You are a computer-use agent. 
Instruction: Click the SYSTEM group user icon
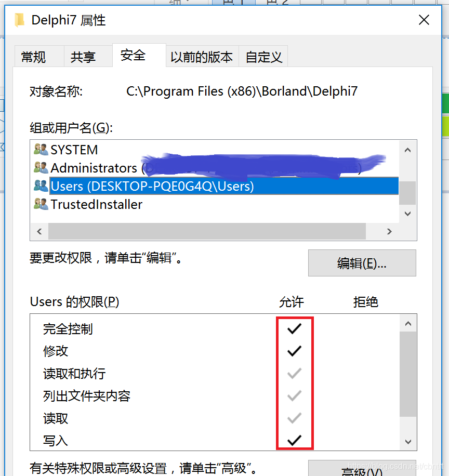[41, 150]
